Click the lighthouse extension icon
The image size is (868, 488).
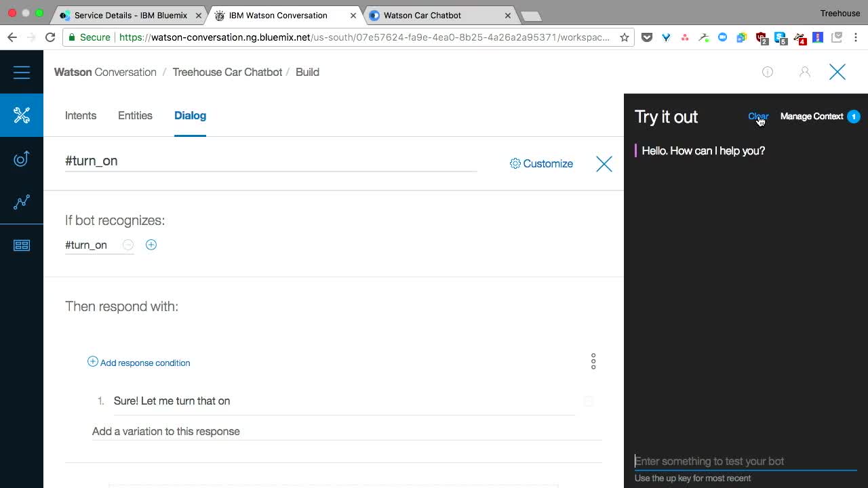point(818,38)
